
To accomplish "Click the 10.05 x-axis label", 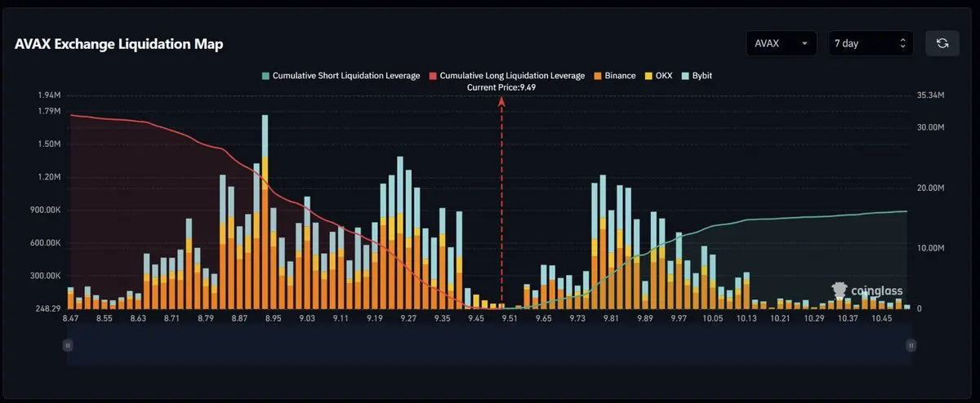I will [713, 319].
